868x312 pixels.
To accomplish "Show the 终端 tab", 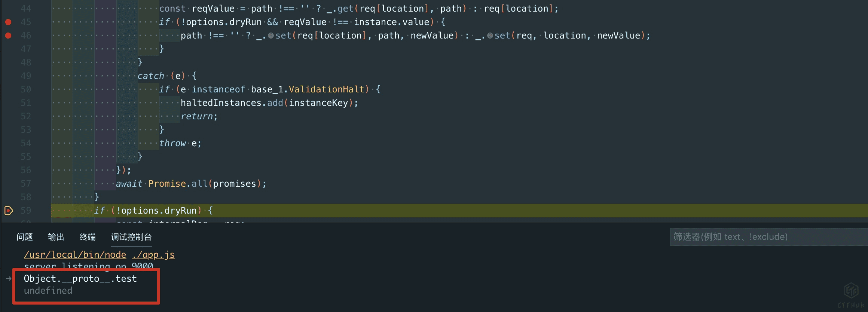I will pyautogui.click(x=88, y=237).
